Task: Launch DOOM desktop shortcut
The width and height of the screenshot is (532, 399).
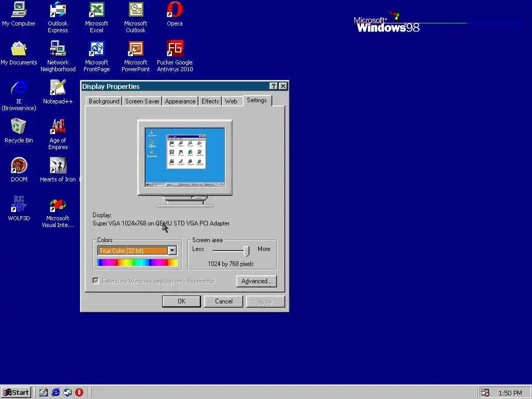Action: coord(19,170)
